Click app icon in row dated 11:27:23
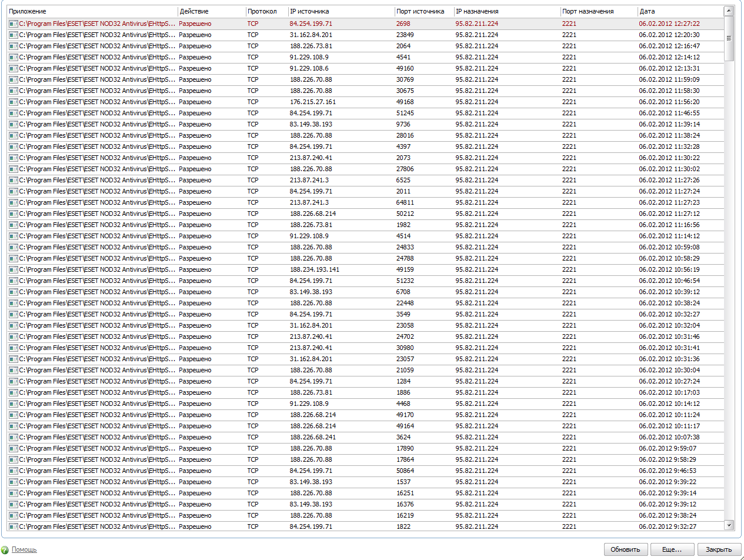744x560 pixels. [14, 203]
